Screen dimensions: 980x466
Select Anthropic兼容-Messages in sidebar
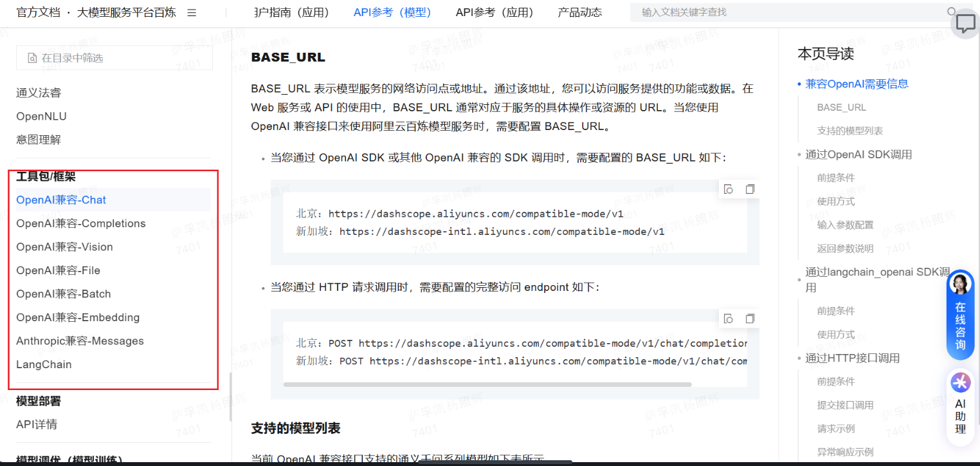[x=79, y=340]
